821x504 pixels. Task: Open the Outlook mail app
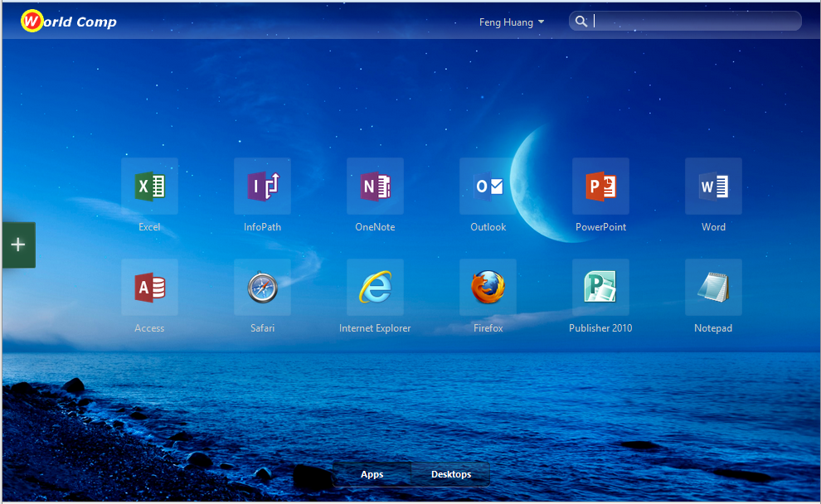[488, 187]
